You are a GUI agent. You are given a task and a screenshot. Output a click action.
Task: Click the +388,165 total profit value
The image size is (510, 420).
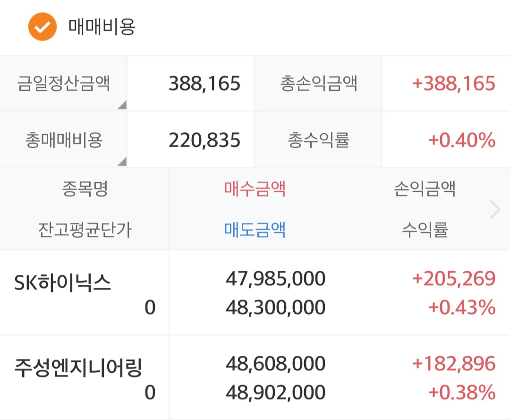coord(454,83)
